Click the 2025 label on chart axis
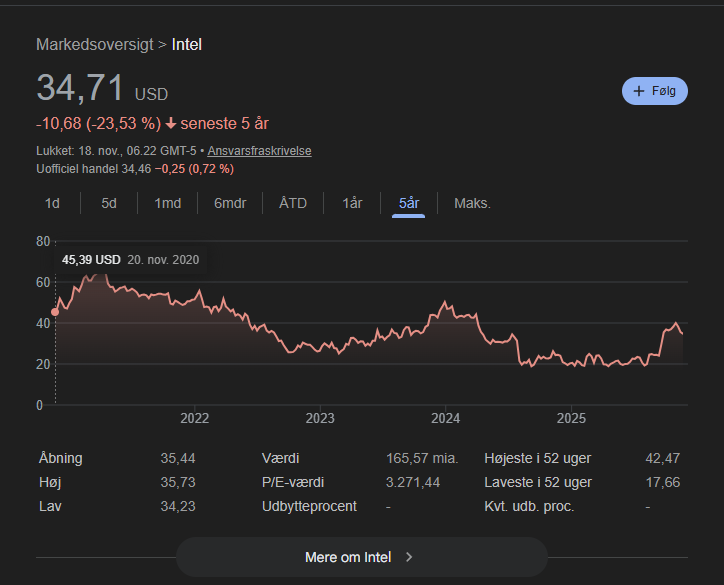 571,418
